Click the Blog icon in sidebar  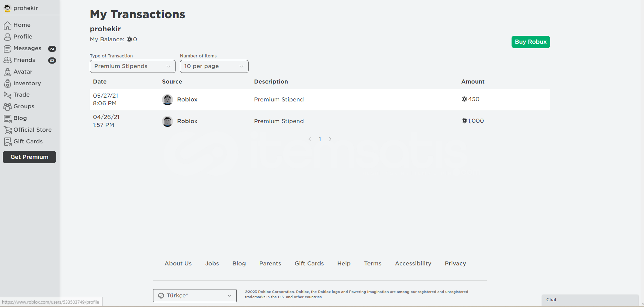(8, 118)
